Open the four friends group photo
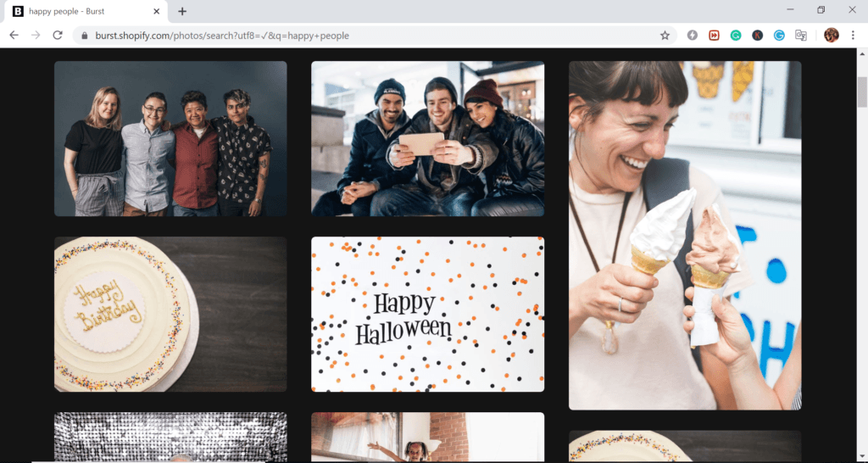 coord(170,138)
